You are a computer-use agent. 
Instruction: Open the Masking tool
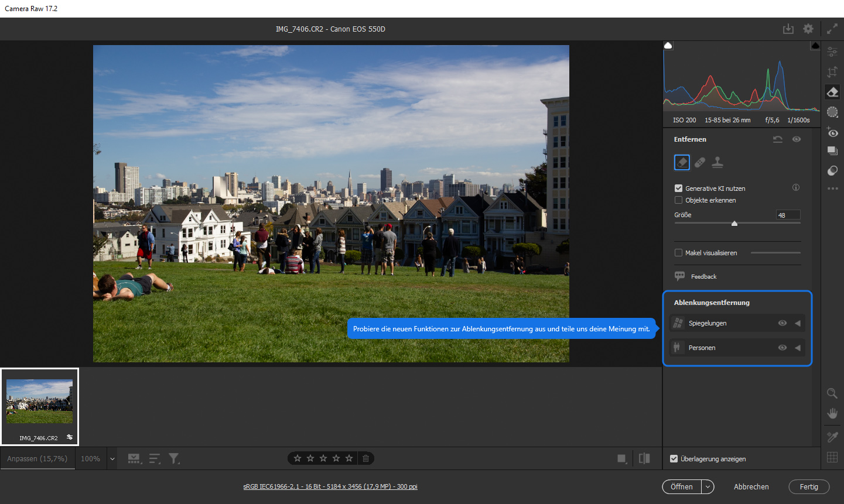[832, 112]
